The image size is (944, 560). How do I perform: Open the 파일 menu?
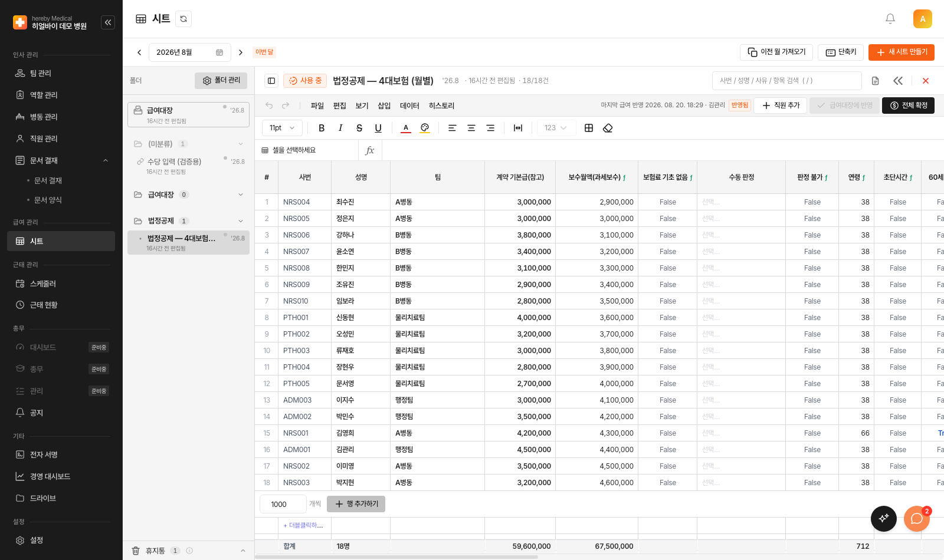tap(317, 106)
